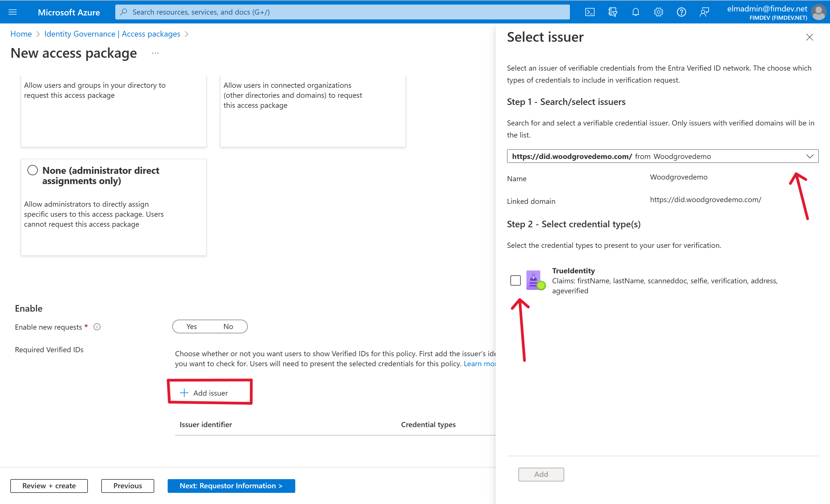The image size is (830, 504).
Task: Click the user avatar icon top right
Action: point(820,12)
